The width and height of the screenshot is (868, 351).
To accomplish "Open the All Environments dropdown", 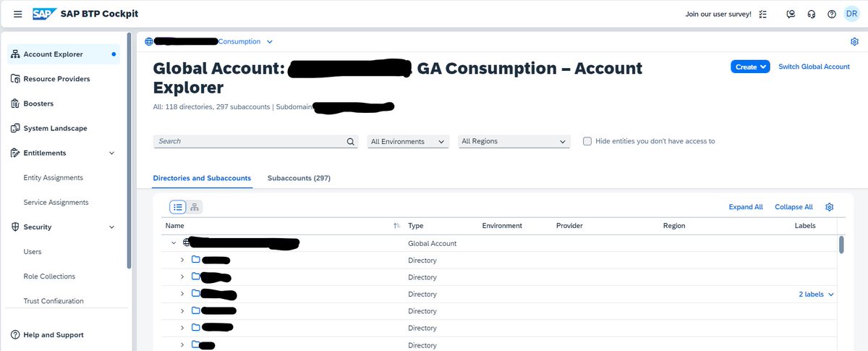I will tap(408, 142).
